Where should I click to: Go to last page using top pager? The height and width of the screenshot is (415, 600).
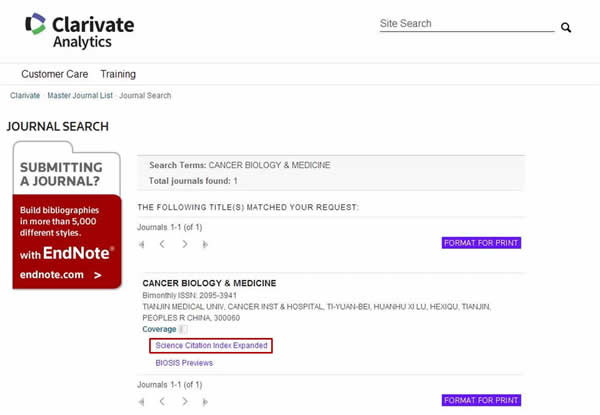click(205, 244)
